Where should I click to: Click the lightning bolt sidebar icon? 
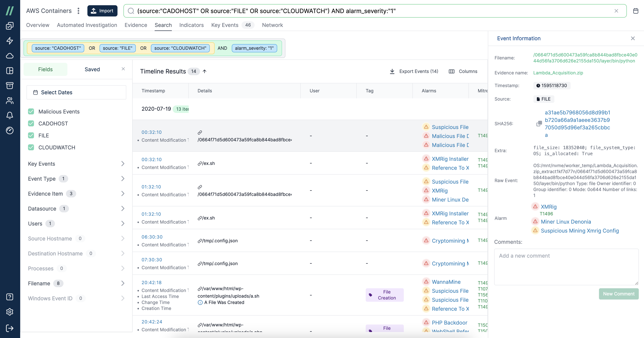point(10,41)
